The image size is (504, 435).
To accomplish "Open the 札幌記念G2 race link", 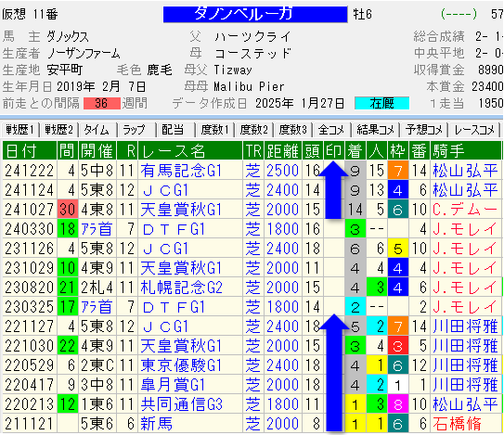I will click(x=182, y=288).
